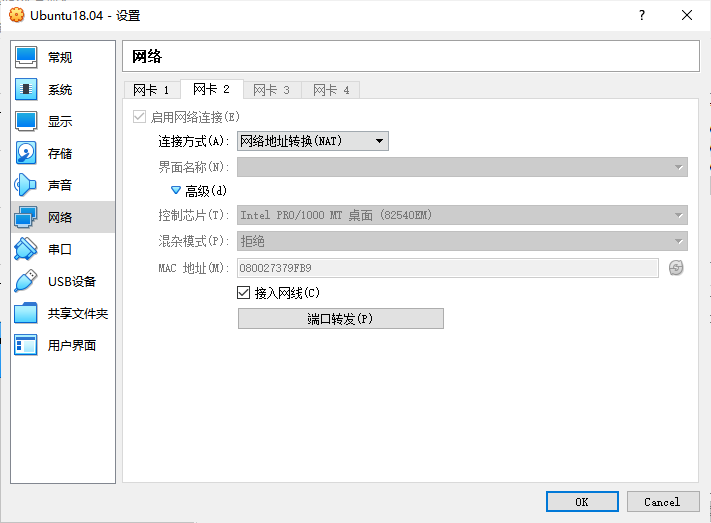Open the 连接方式 NAT dropdown
Viewport: 711px width, 523px height.
point(312,141)
